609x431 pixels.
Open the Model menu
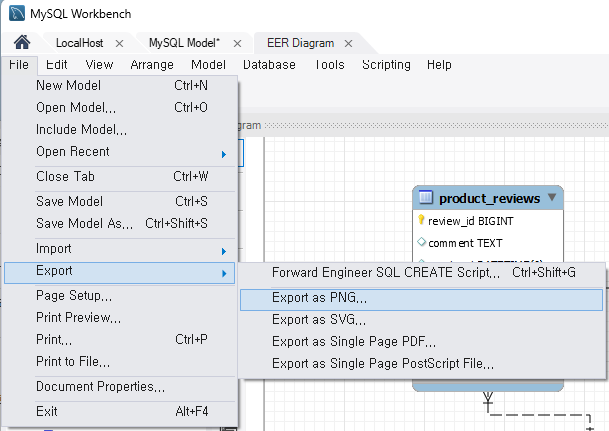click(x=208, y=64)
